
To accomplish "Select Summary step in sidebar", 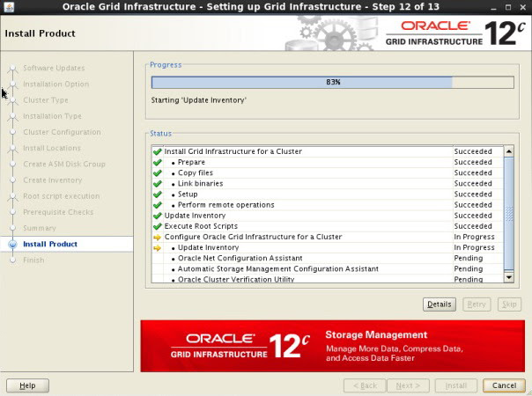I will (x=40, y=228).
